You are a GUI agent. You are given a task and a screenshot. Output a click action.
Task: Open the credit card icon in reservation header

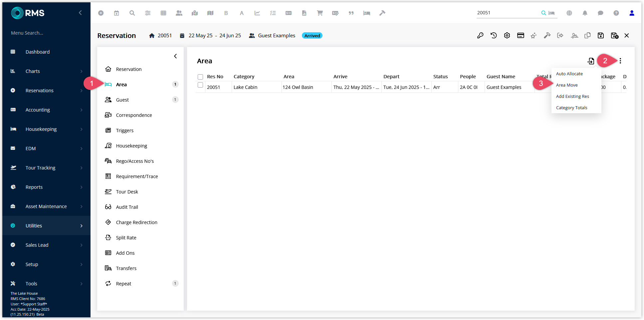point(521,35)
